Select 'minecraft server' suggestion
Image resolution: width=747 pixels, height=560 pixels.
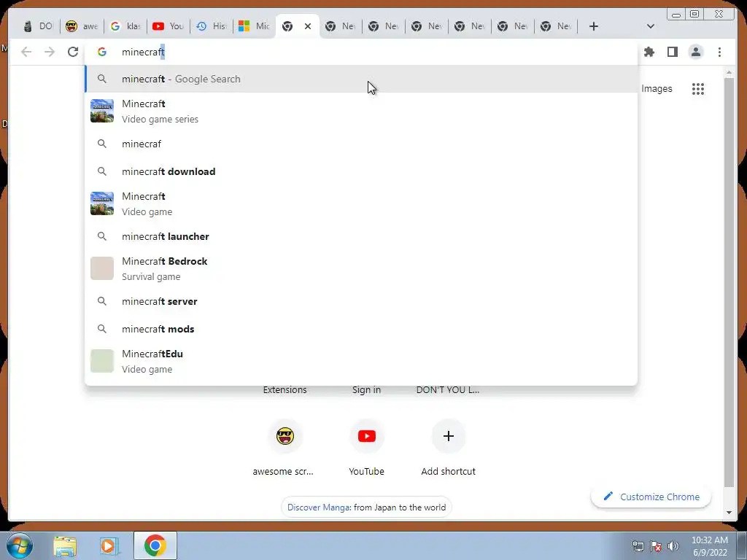[x=361, y=301]
